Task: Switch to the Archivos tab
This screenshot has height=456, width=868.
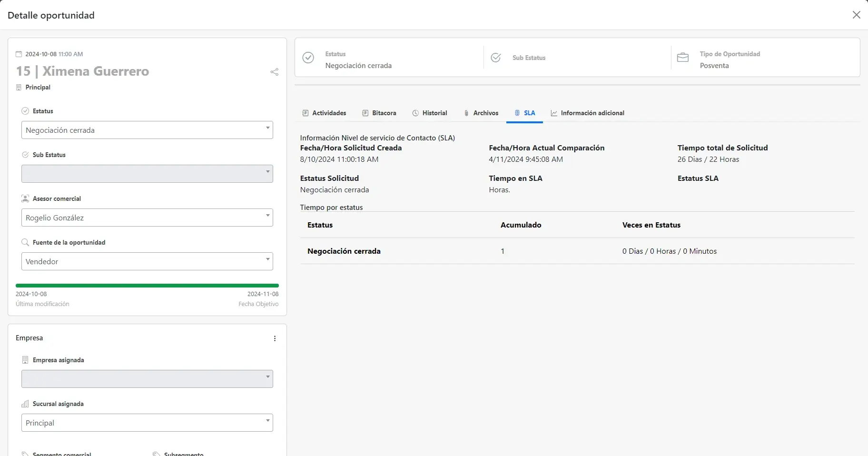Action: click(x=481, y=113)
